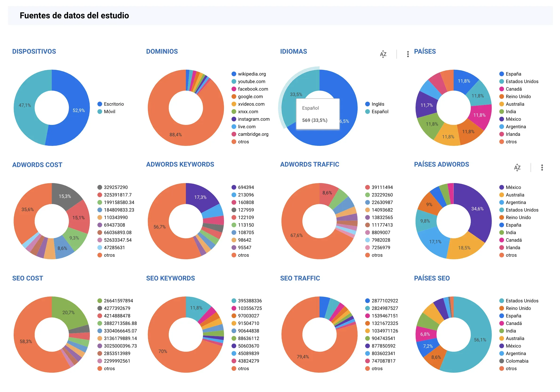
Task: Click the DISPOSITIVOS chart title
Action: point(34,51)
